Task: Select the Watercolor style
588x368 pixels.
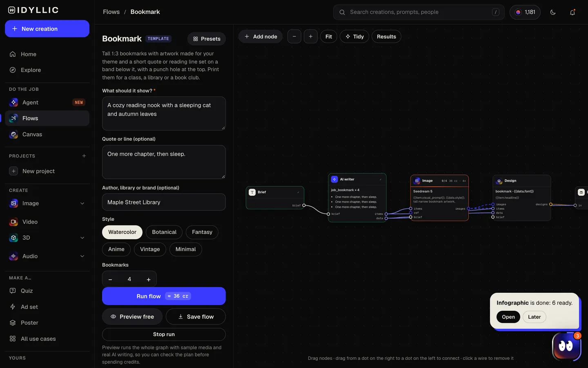Action: [x=122, y=232]
